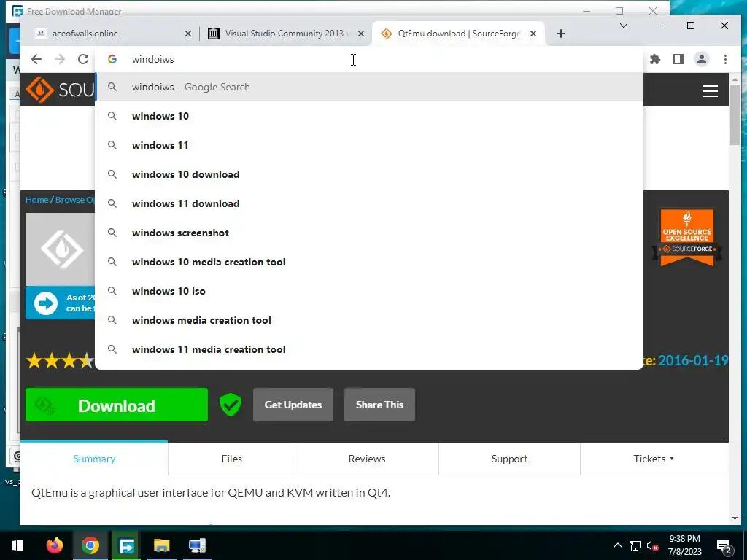The width and height of the screenshot is (747, 560).
Task: Open the notification center icon
Action: coord(724,546)
